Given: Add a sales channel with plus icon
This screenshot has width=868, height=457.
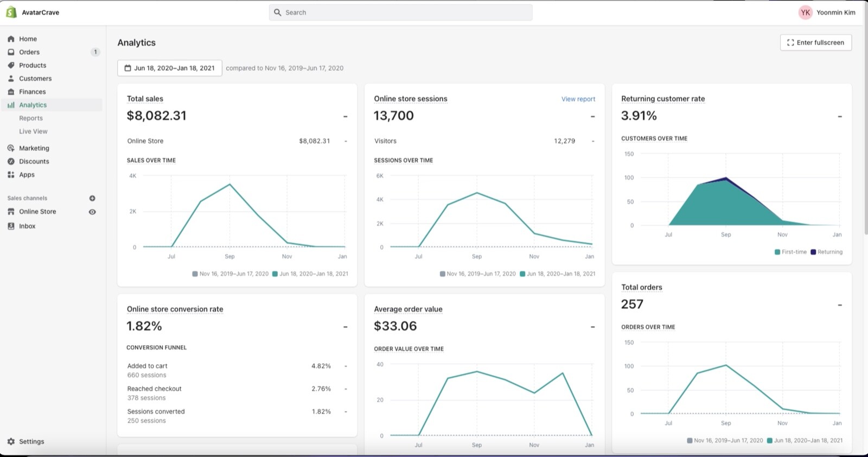Looking at the screenshot, I should [x=92, y=198].
